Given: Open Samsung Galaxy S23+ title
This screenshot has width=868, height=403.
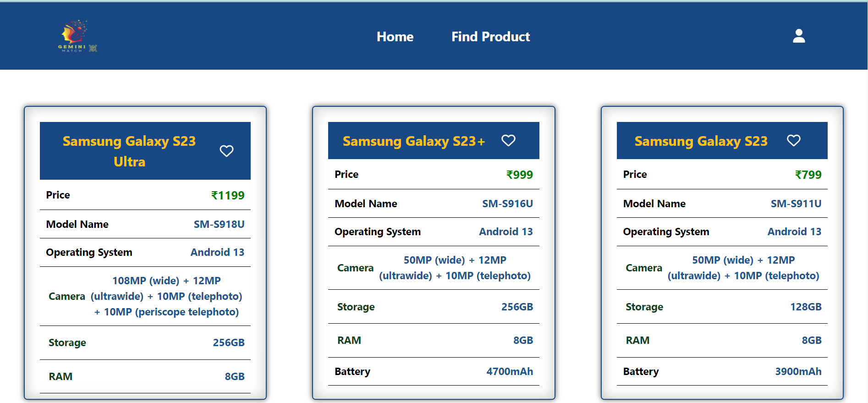Looking at the screenshot, I should [414, 141].
